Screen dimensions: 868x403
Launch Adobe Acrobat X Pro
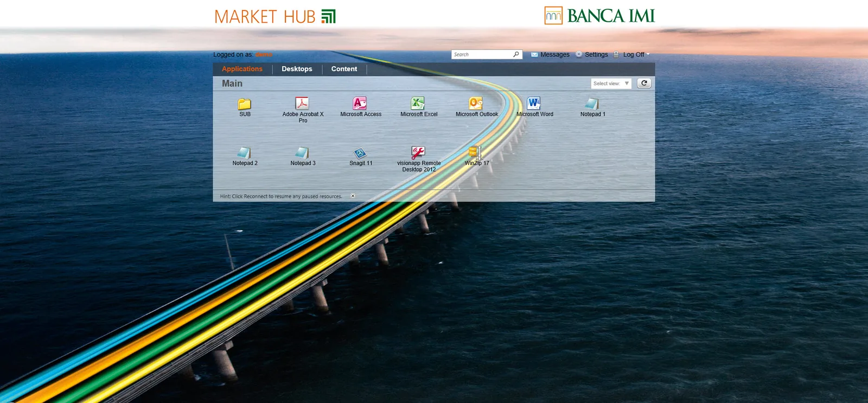coord(302,103)
